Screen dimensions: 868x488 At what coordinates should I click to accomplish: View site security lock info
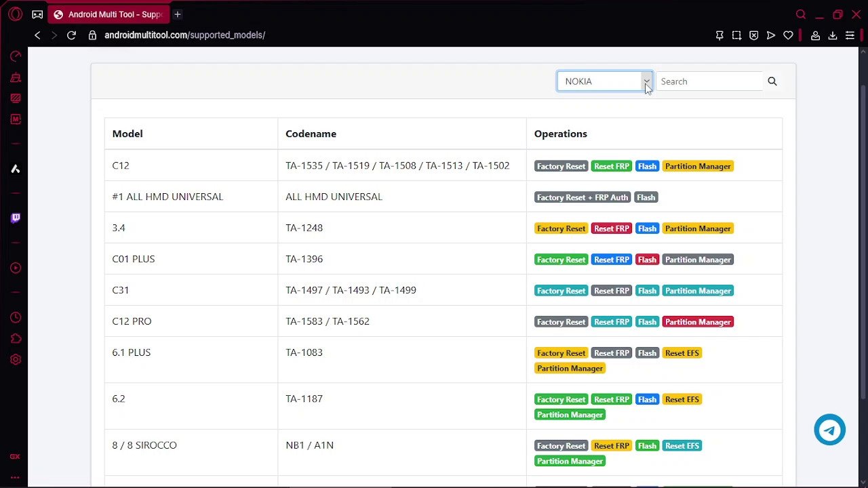click(x=92, y=35)
